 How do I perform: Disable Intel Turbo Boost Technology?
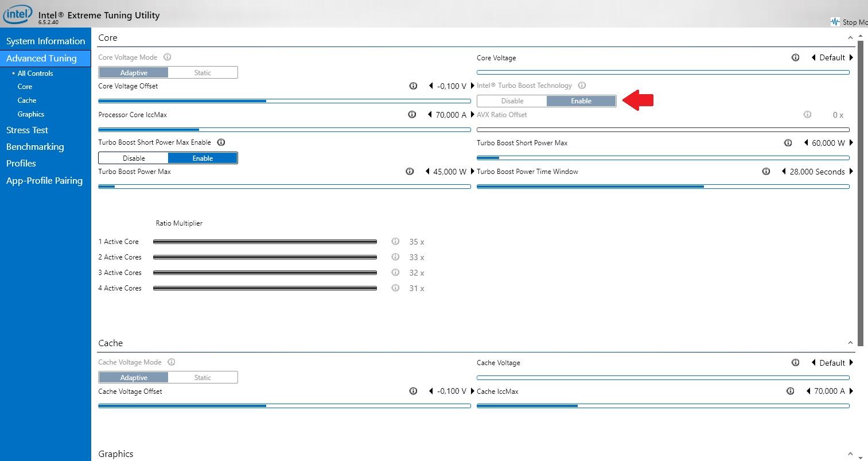(512, 101)
